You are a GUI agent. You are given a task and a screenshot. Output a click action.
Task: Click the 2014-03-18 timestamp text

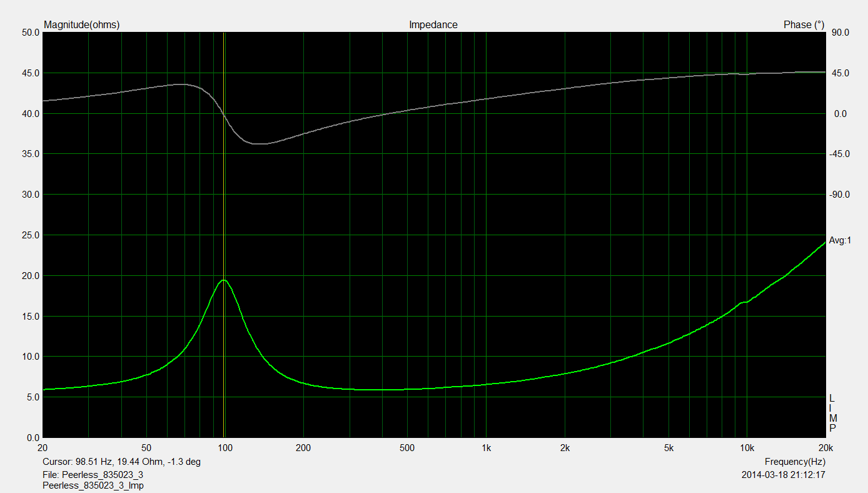pos(783,474)
